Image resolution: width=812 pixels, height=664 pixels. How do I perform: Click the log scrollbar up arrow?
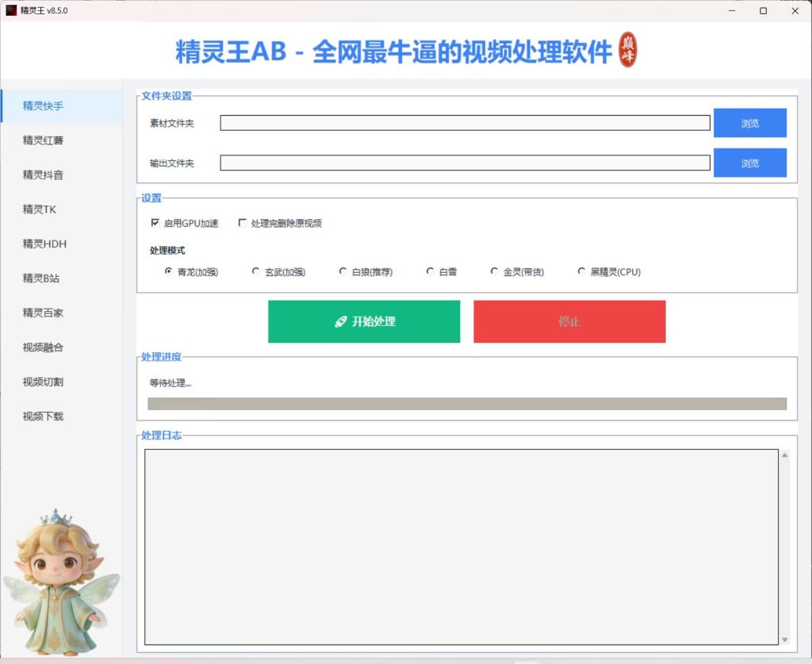(784, 455)
